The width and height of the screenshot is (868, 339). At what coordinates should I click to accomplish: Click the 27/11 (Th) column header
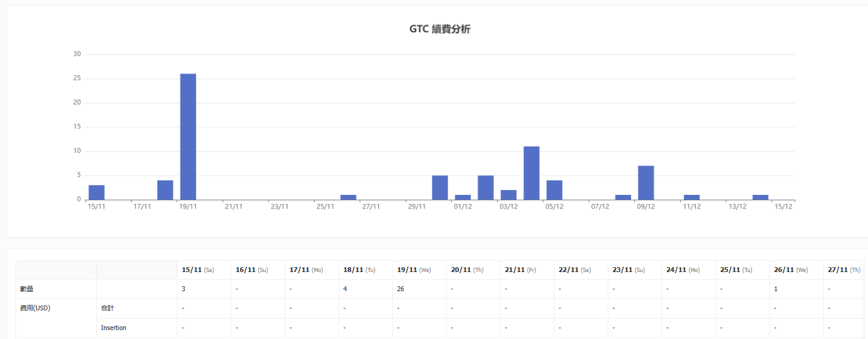tap(843, 270)
